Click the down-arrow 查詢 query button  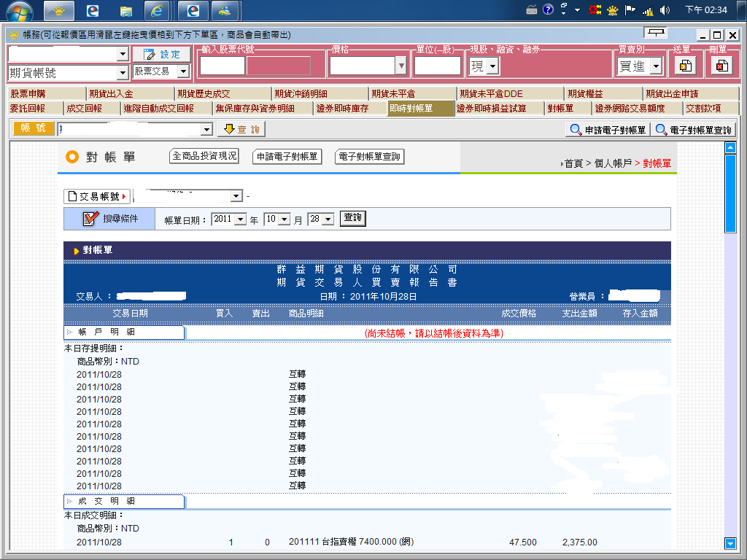pos(241,129)
